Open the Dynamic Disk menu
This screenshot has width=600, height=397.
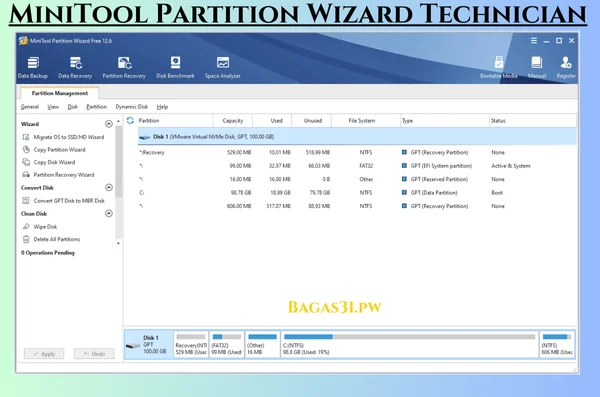click(x=132, y=107)
